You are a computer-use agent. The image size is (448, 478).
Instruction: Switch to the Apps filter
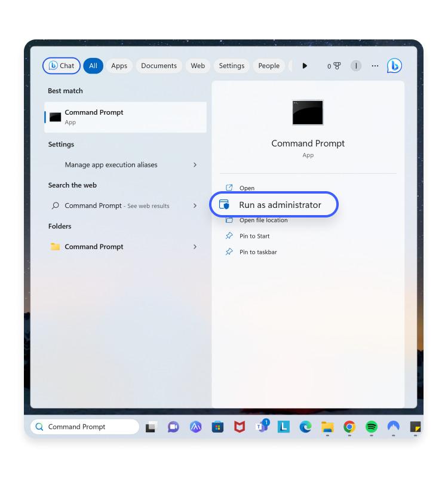(x=119, y=66)
